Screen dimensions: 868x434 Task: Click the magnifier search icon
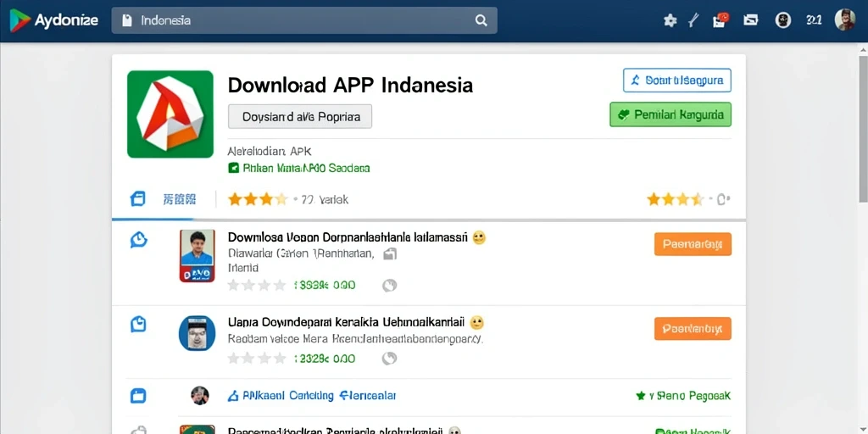pyautogui.click(x=481, y=20)
